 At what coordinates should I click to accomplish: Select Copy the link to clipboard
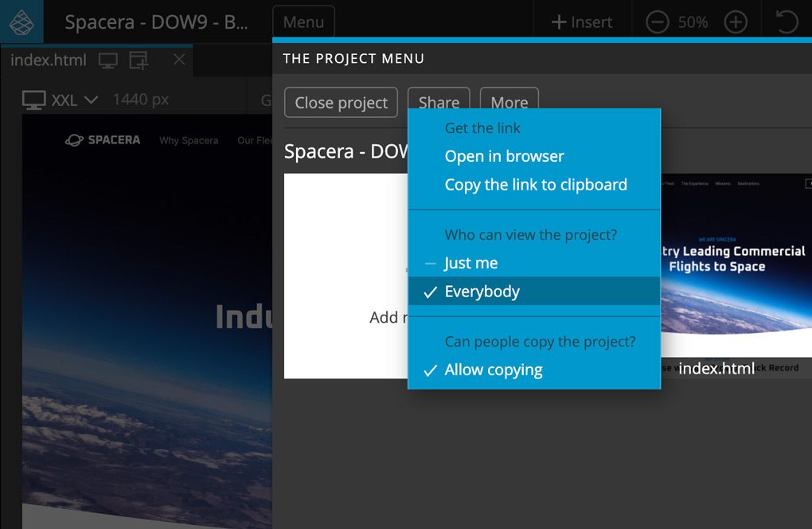[534, 185]
